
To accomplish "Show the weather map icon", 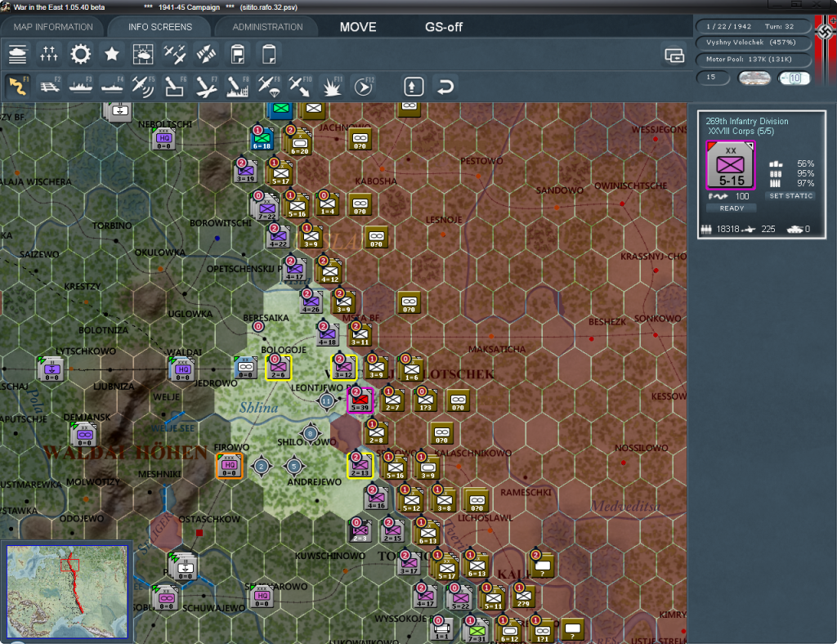I will tap(143, 54).
